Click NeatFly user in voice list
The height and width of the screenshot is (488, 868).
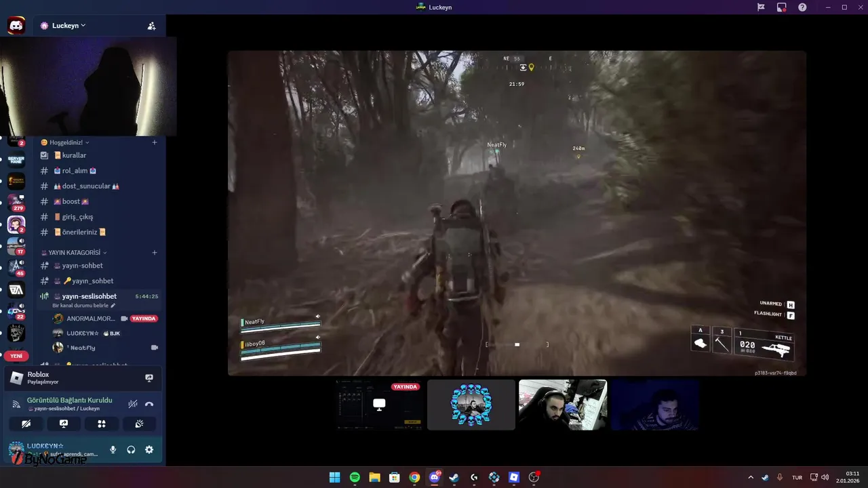(x=105, y=348)
